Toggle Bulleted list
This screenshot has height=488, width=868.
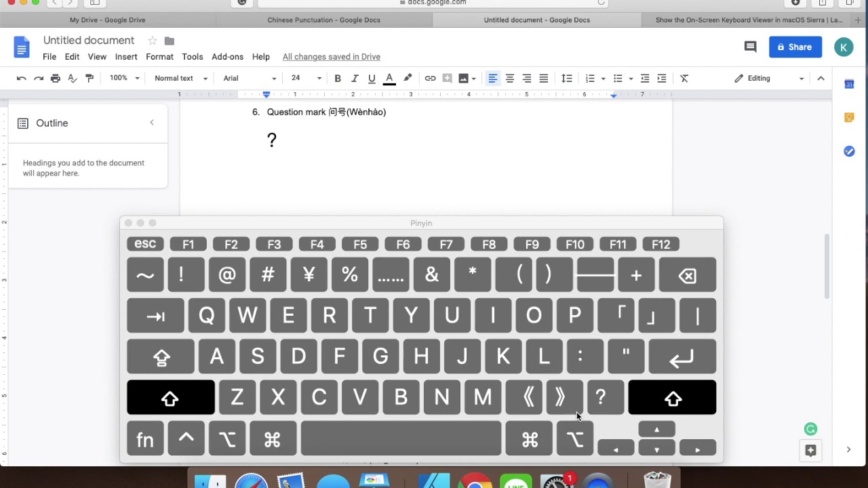618,79
